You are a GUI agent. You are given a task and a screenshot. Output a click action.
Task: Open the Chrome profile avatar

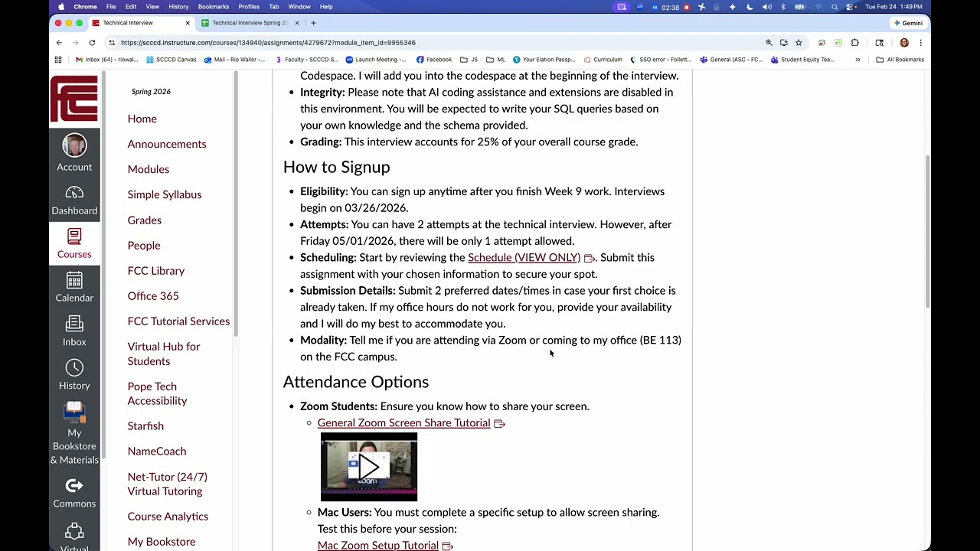(904, 43)
